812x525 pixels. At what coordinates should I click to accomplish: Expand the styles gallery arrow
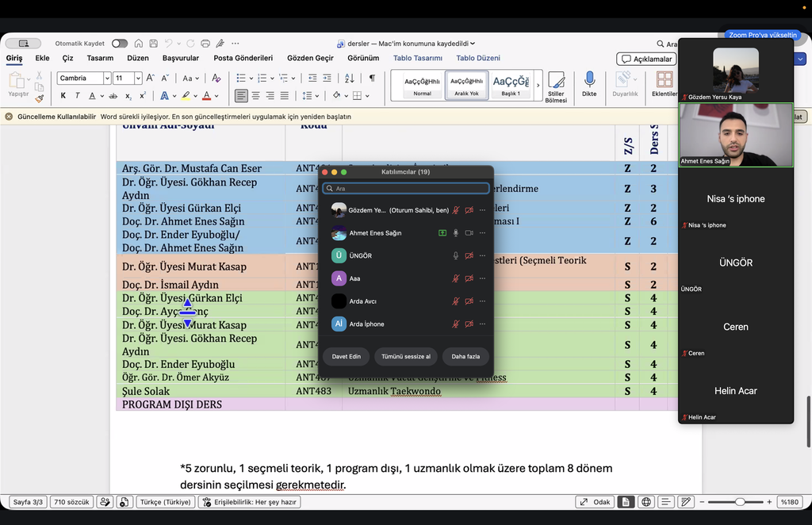pyautogui.click(x=538, y=86)
